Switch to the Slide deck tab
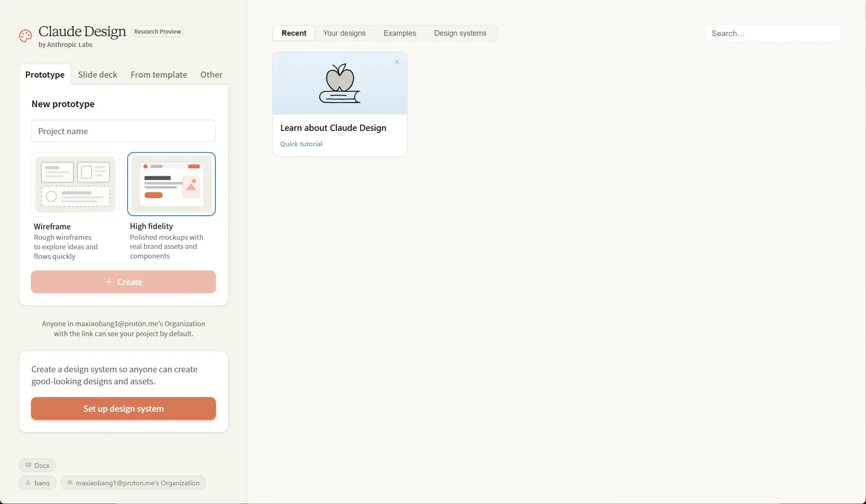Image resolution: width=866 pixels, height=504 pixels. 97,75
